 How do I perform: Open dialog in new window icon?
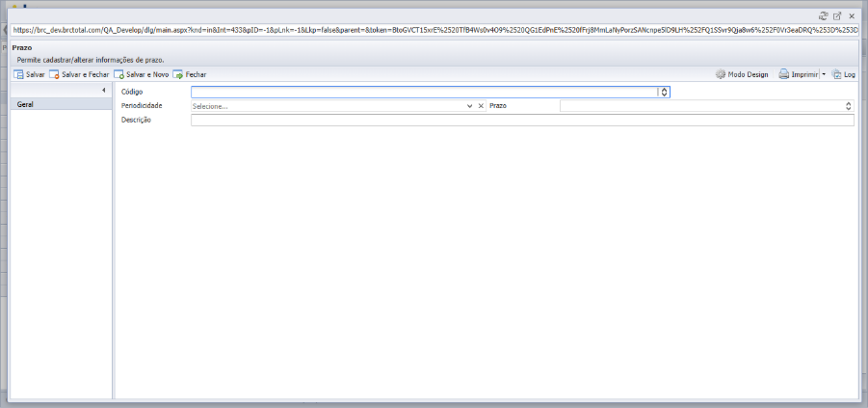point(837,16)
